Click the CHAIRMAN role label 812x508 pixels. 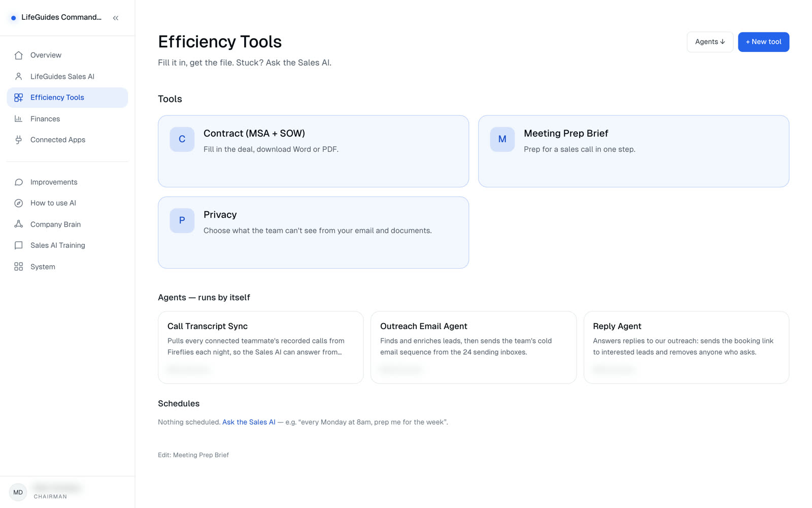50,497
